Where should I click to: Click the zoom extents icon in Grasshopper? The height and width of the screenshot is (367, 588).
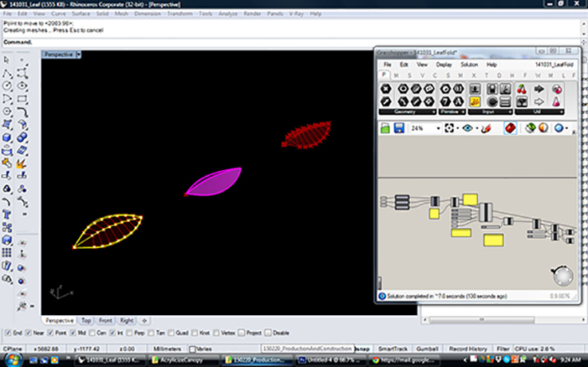[449, 128]
